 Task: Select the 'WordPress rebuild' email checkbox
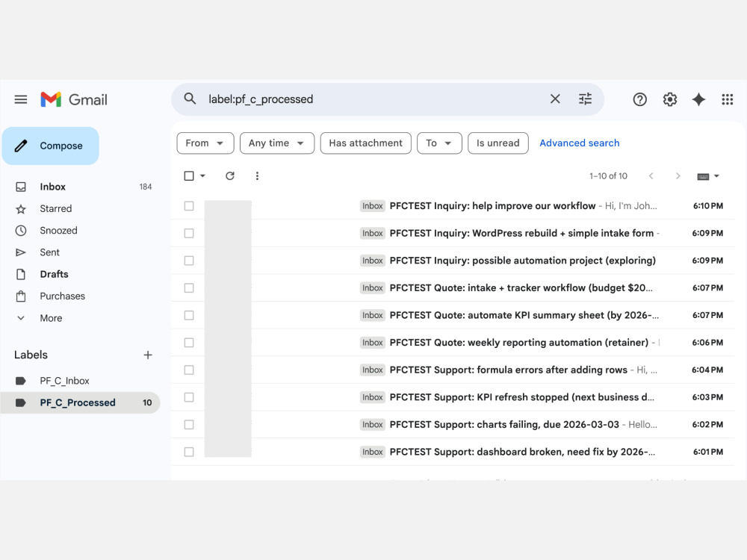point(189,233)
